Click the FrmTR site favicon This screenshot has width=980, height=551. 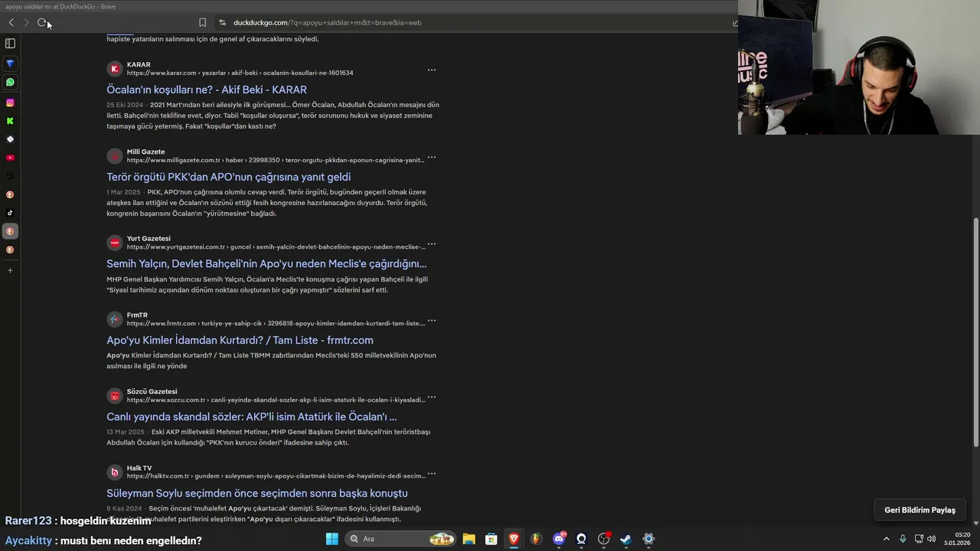(x=115, y=319)
